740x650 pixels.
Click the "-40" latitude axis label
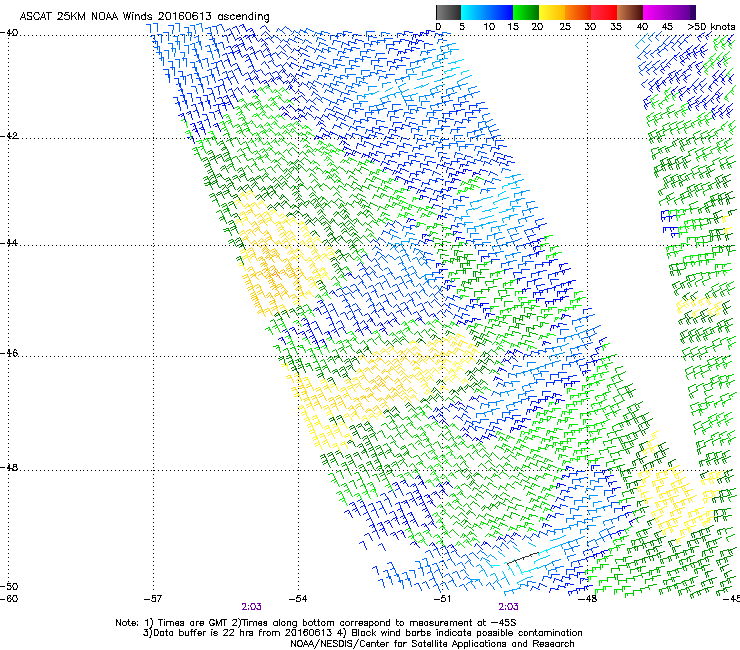point(9,33)
